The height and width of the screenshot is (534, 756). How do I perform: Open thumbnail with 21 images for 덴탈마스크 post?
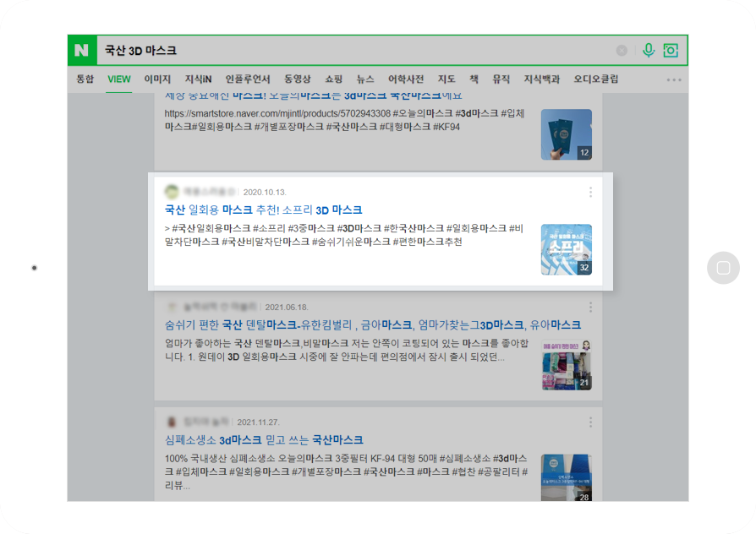566,365
